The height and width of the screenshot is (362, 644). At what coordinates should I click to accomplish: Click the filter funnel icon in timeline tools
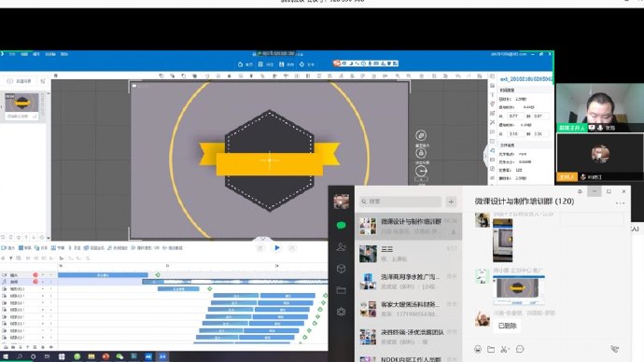[x=10, y=258]
